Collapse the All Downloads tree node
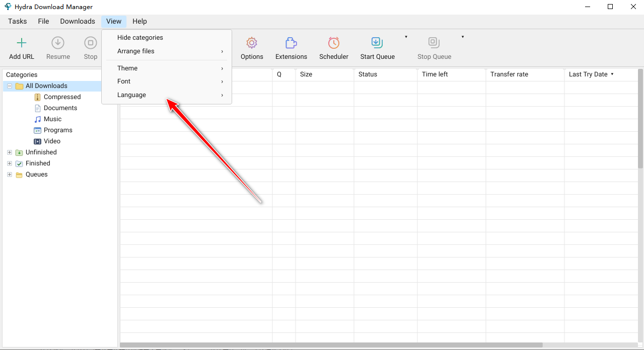This screenshot has width=644, height=350. tap(9, 86)
